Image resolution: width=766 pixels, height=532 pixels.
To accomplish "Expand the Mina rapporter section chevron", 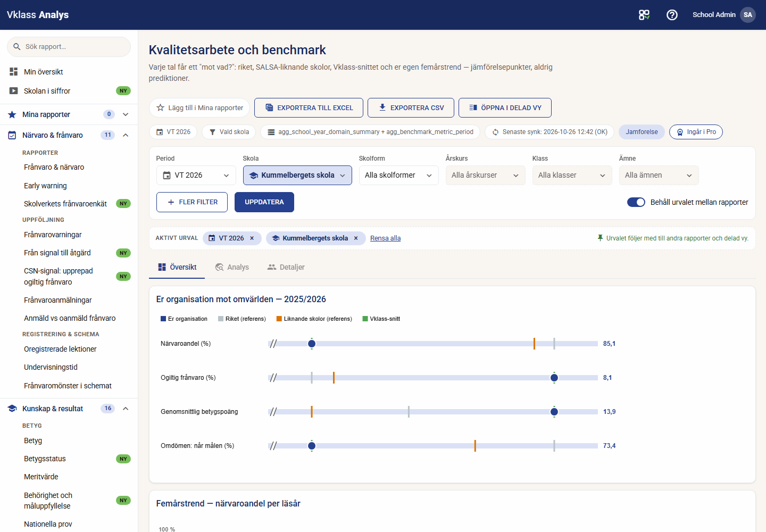I will 126,114.
